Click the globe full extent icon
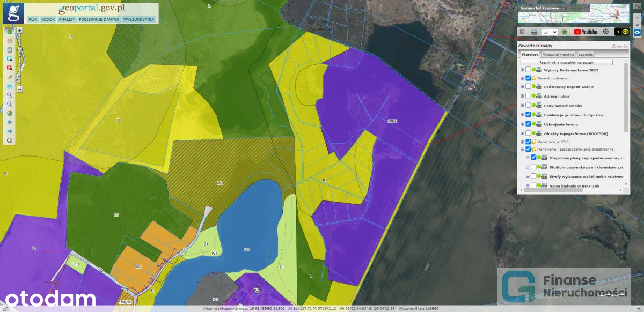Viewport: 644px width, 312px height. pos(10,113)
